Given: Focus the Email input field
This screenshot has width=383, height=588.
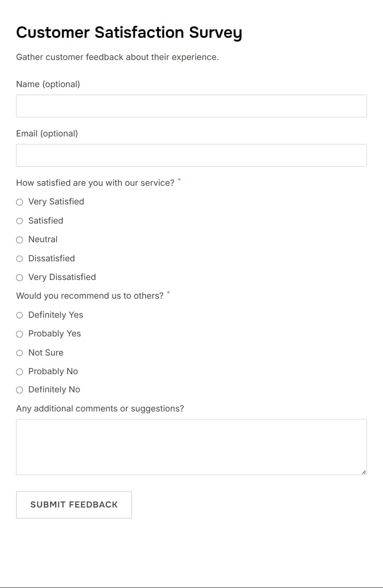Looking at the screenshot, I should (191, 155).
